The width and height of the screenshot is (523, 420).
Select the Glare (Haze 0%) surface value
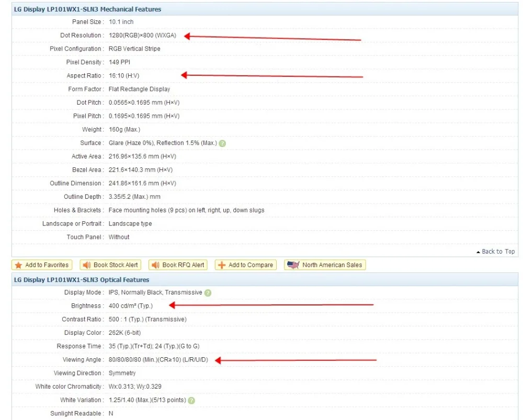pyautogui.click(x=163, y=143)
